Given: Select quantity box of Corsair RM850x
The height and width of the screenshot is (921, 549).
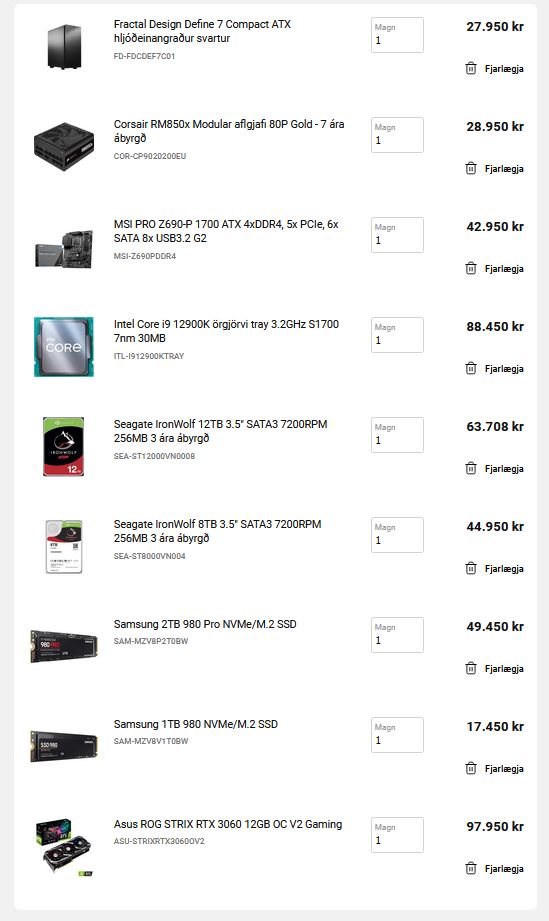Looking at the screenshot, I should [x=397, y=135].
